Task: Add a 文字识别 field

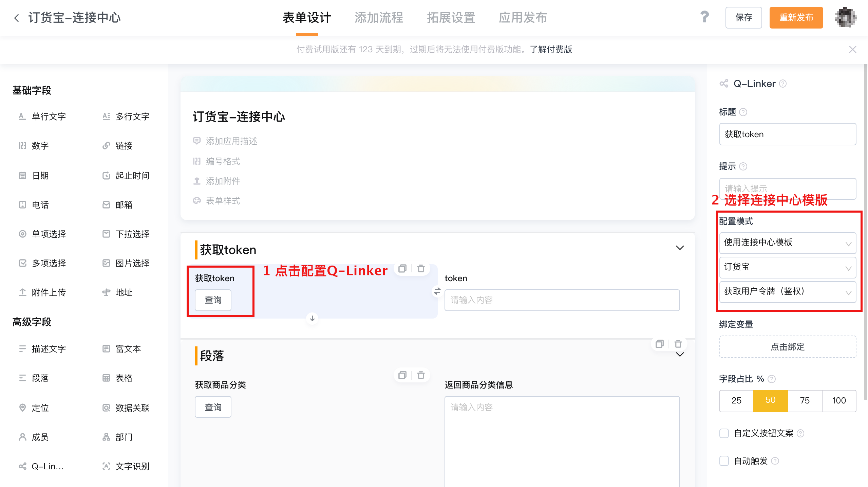Action: [126, 466]
